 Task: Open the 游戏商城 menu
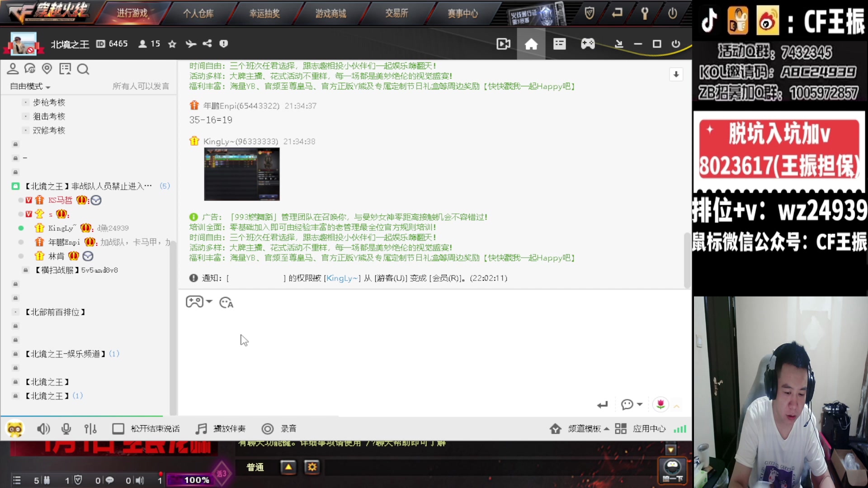point(331,13)
